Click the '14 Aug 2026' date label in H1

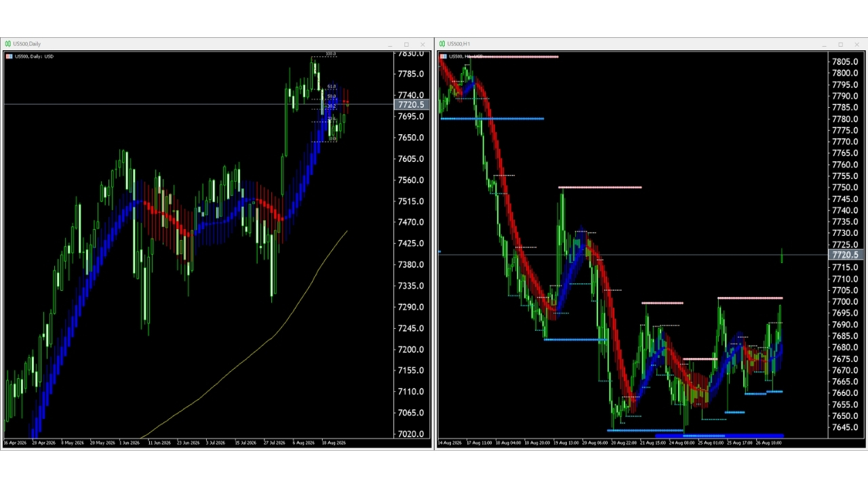point(450,443)
